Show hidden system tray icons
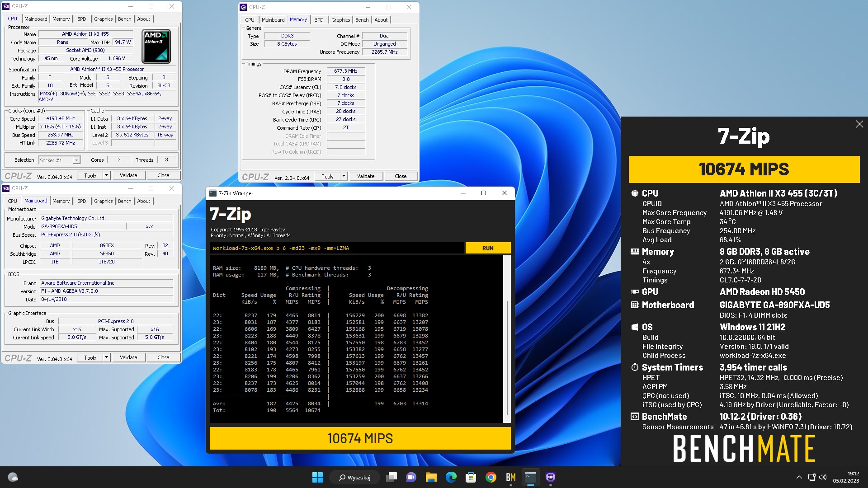This screenshot has width=868, height=488. [x=799, y=477]
